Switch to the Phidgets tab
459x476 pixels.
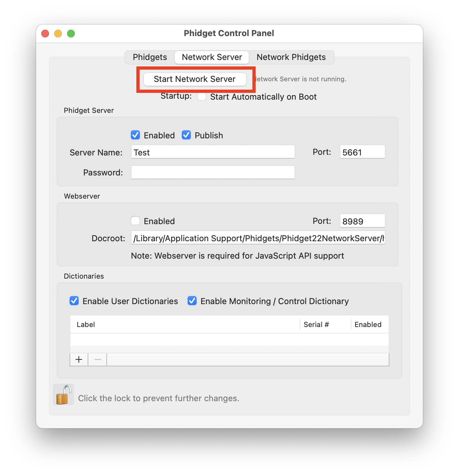click(x=150, y=57)
